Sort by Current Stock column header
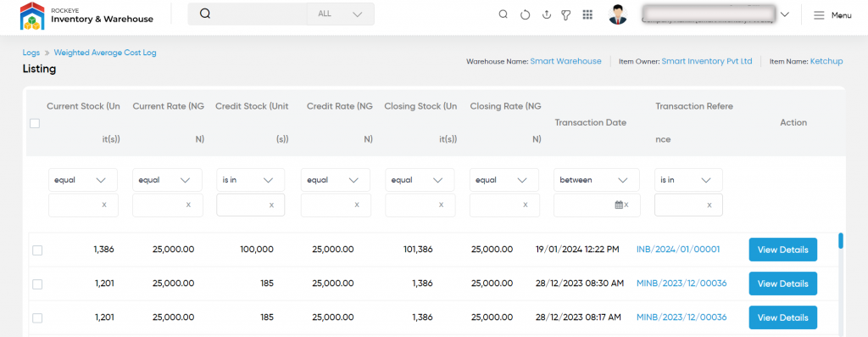The width and height of the screenshot is (868, 337). coord(83,122)
